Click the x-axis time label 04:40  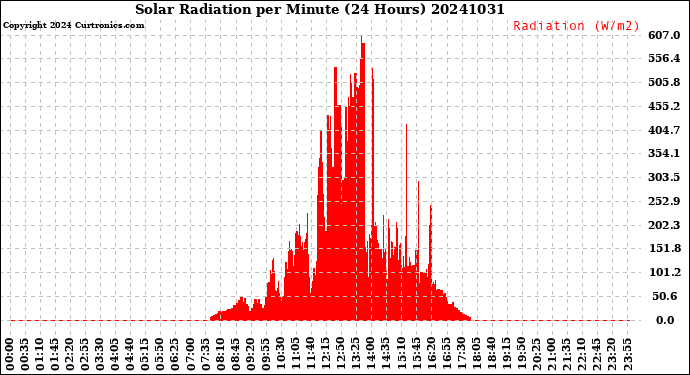point(130,355)
